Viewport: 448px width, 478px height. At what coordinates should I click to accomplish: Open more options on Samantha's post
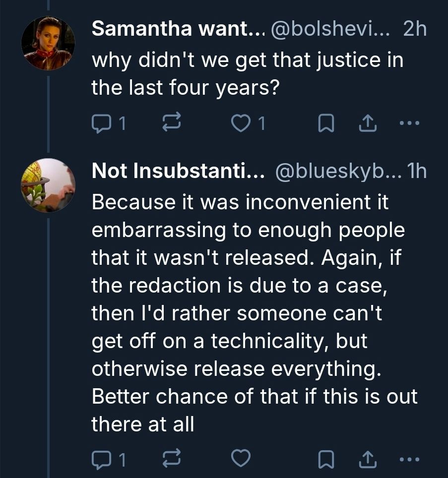[410, 122]
